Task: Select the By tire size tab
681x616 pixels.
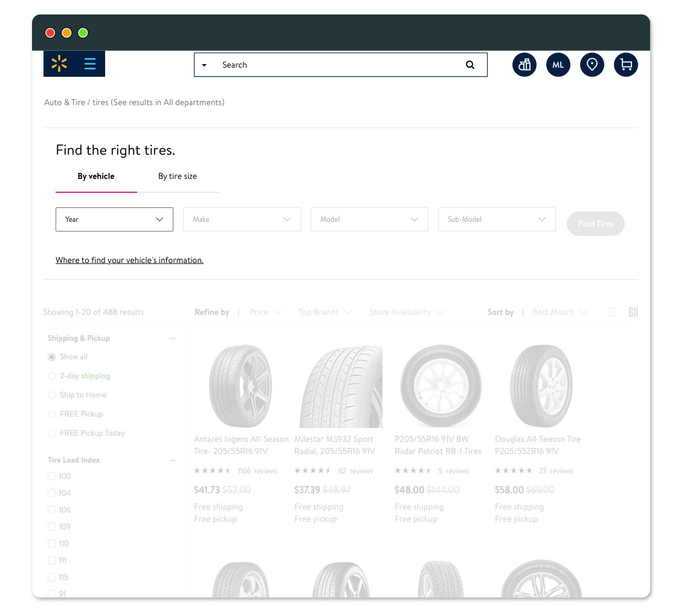Action: pos(178,177)
